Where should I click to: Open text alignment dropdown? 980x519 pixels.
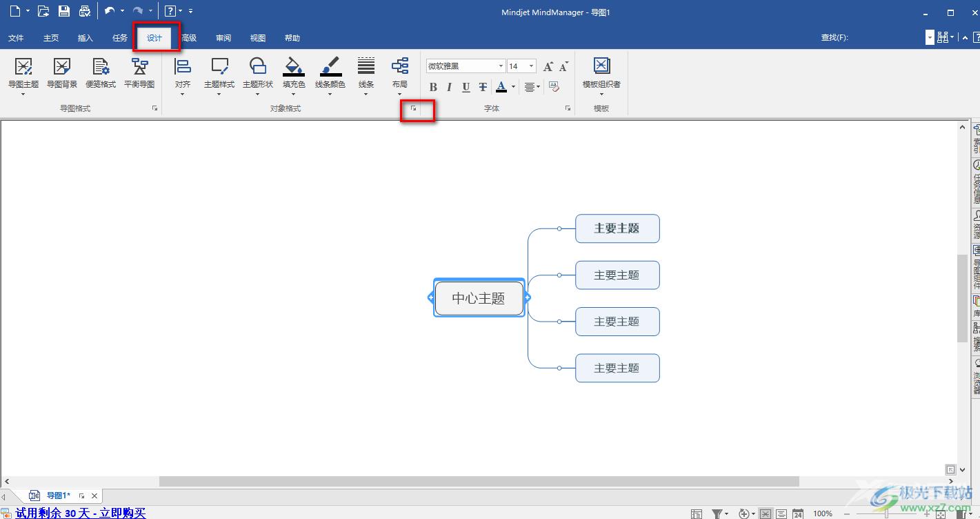532,87
